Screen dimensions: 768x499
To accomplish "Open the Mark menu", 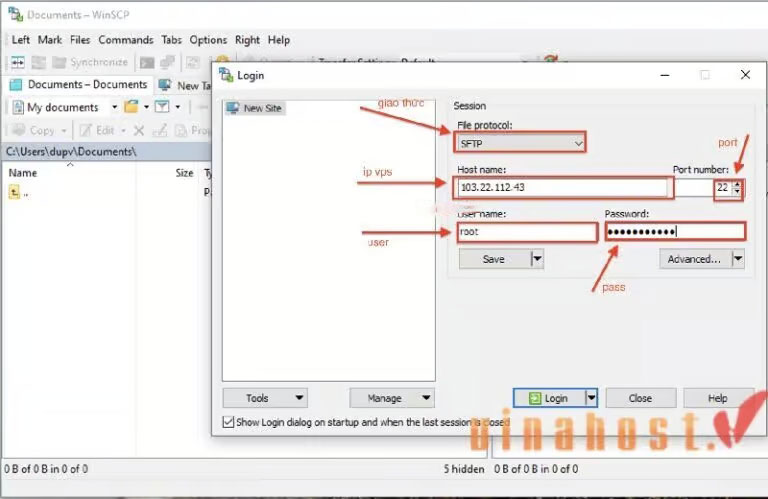I will point(50,40).
